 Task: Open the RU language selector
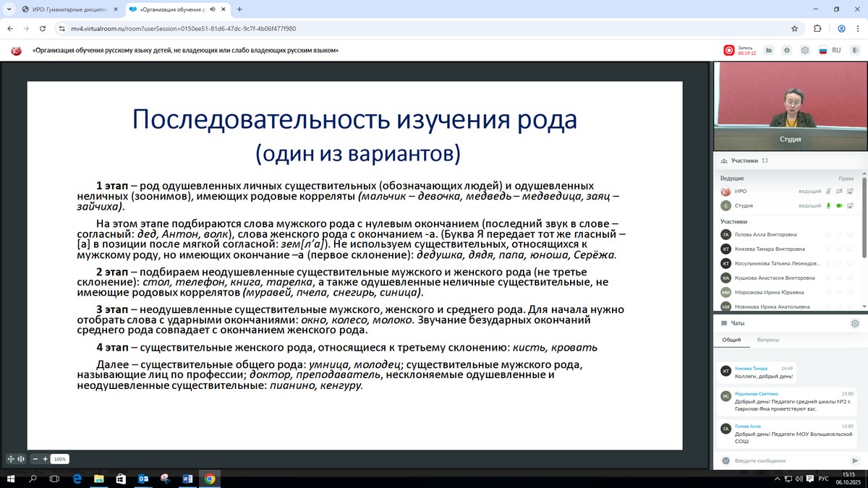[x=830, y=51]
